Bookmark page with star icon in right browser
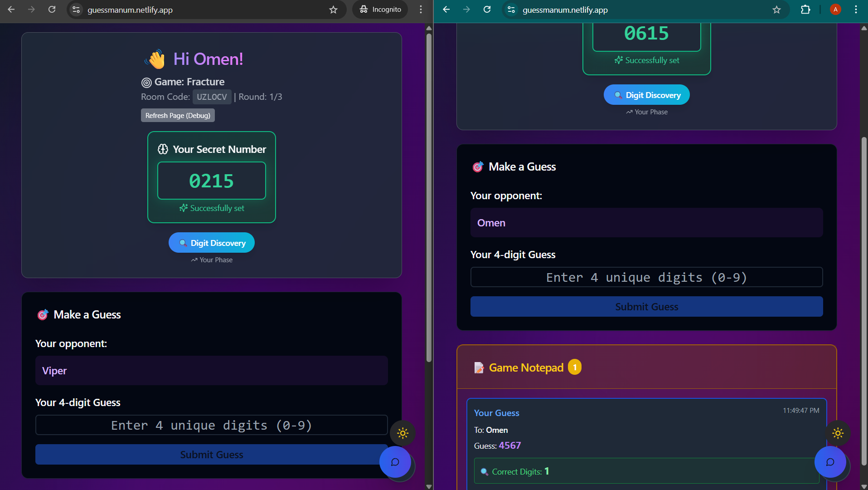Screen dimensions: 868x490 coord(776,10)
